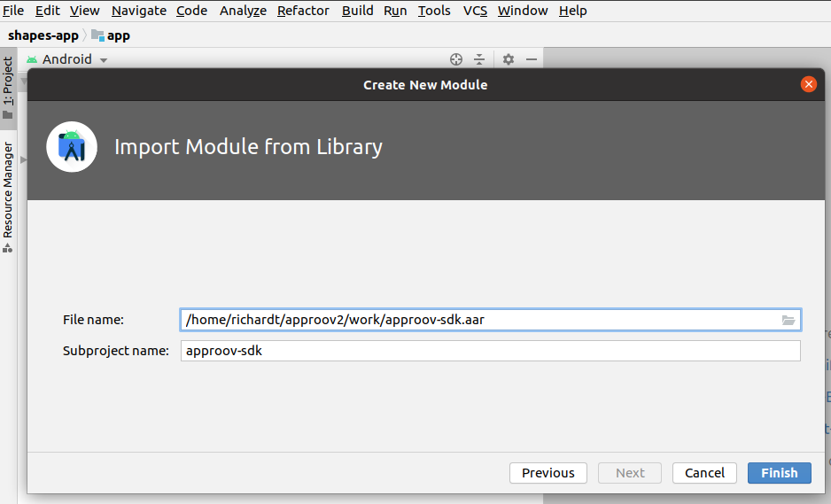
Task: Open the Android view dropdown
Action: click(67, 59)
